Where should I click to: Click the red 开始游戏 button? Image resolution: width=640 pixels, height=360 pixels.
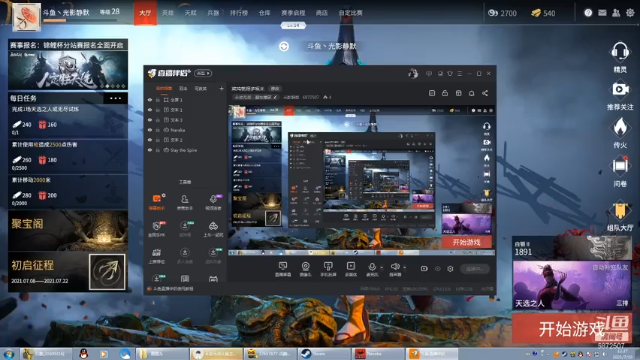click(x=572, y=328)
